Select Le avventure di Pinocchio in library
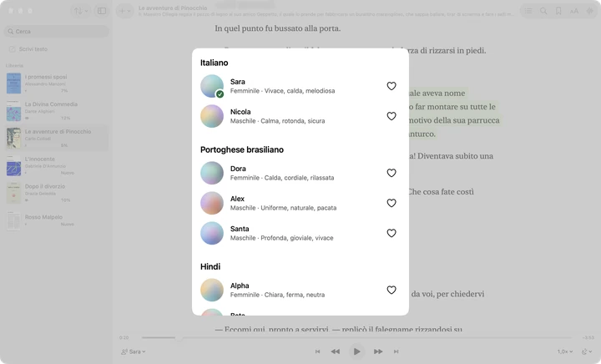Image resolution: width=601 pixels, height=364 pixels. [57, 138]
